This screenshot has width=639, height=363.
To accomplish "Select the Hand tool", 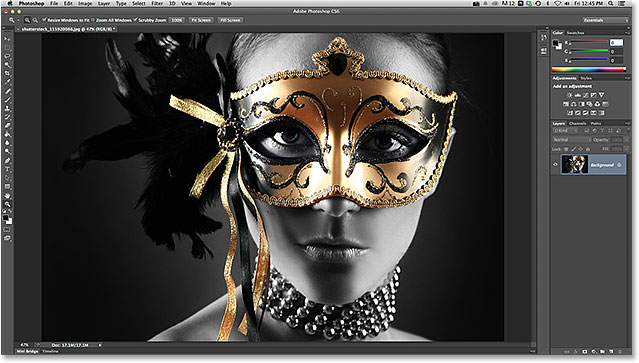I will point(7,195).
